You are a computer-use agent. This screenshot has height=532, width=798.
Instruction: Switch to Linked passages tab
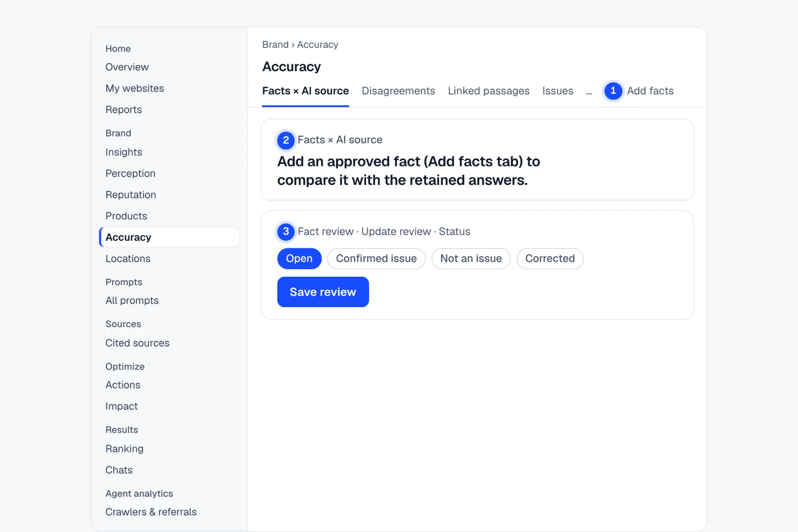pos(488,91)
